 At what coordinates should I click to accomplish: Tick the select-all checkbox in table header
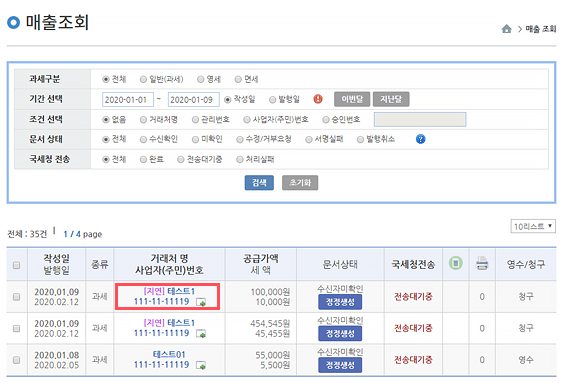pyautogui.click(x=16, y=265)
